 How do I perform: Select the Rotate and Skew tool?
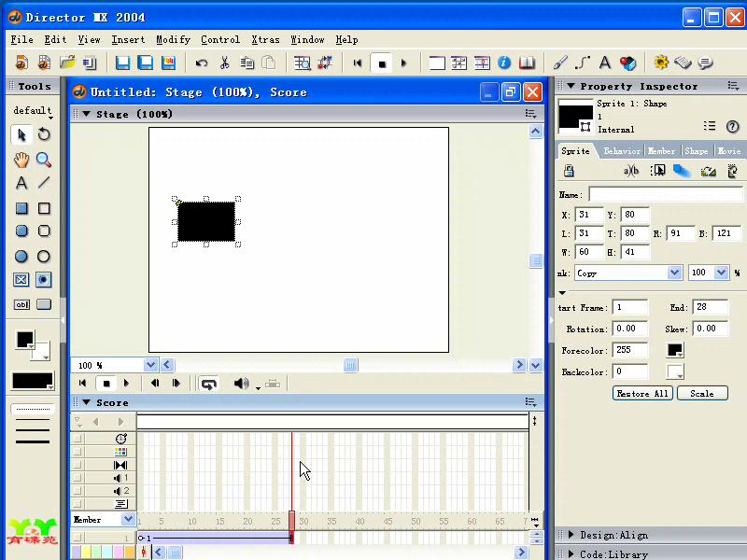44,134
